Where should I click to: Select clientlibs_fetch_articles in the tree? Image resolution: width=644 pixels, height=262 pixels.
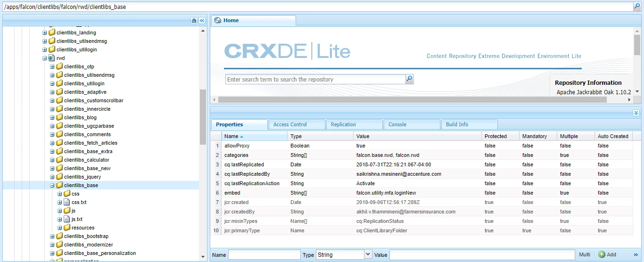coord(91,143)
